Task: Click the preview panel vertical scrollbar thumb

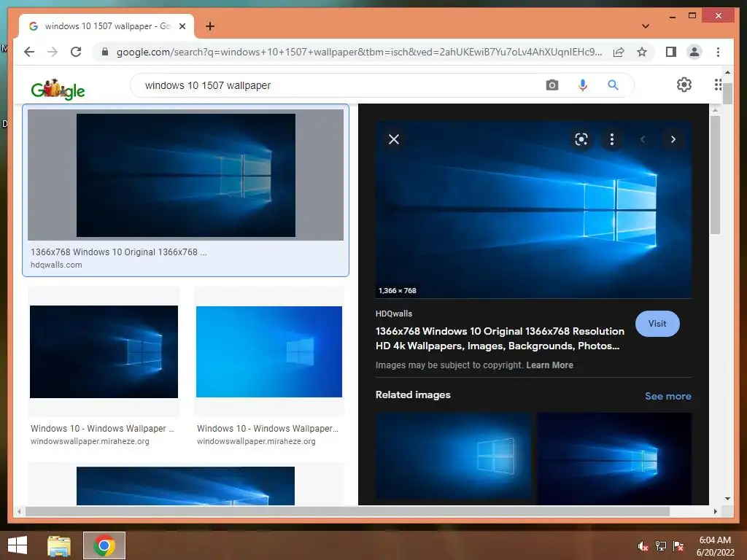Action: (715, 175)
